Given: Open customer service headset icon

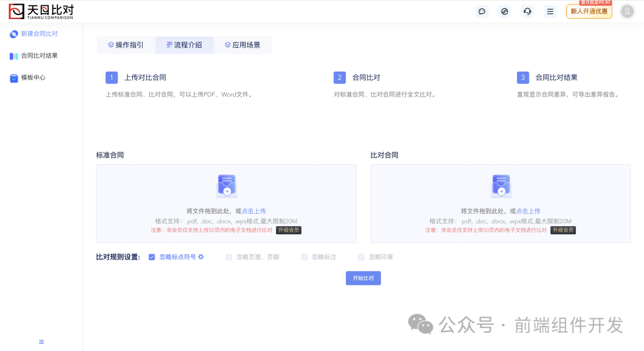Looking at the screenshot, I should point(527,11).
